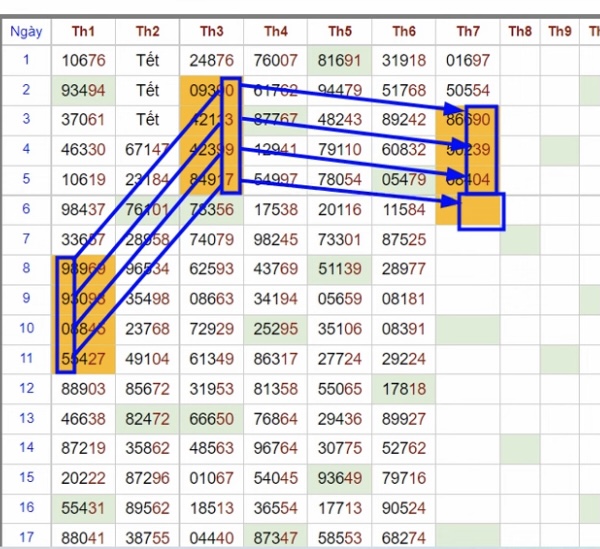Select the green 25295 cell

tap(276, 329)
